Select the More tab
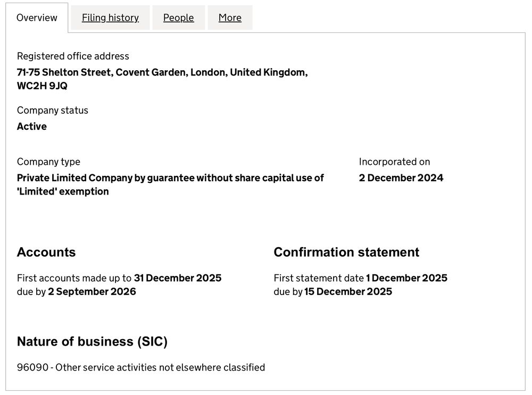This screenshot has height=395, width=532. point(230,18)
